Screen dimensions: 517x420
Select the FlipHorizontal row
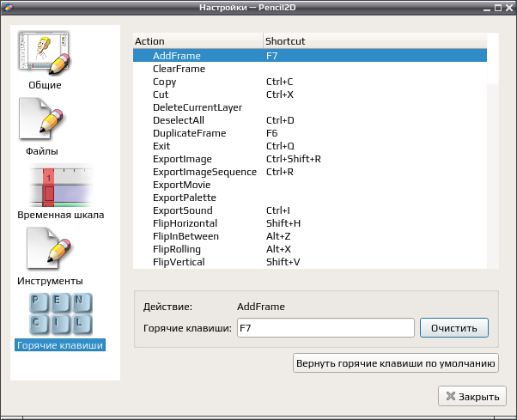tap(310, 222)
